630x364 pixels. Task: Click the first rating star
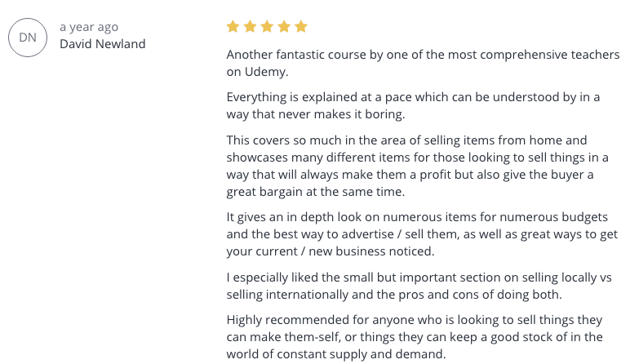[x=233, y=26]
